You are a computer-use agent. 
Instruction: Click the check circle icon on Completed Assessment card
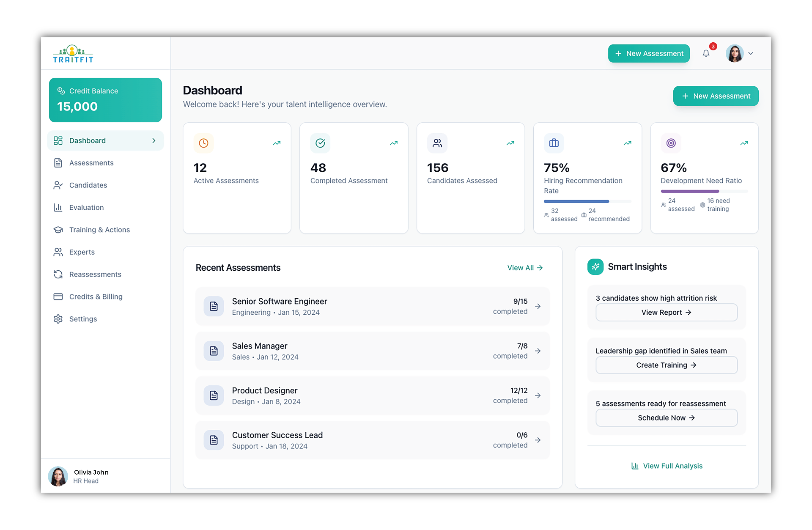(x=320, y=143)
